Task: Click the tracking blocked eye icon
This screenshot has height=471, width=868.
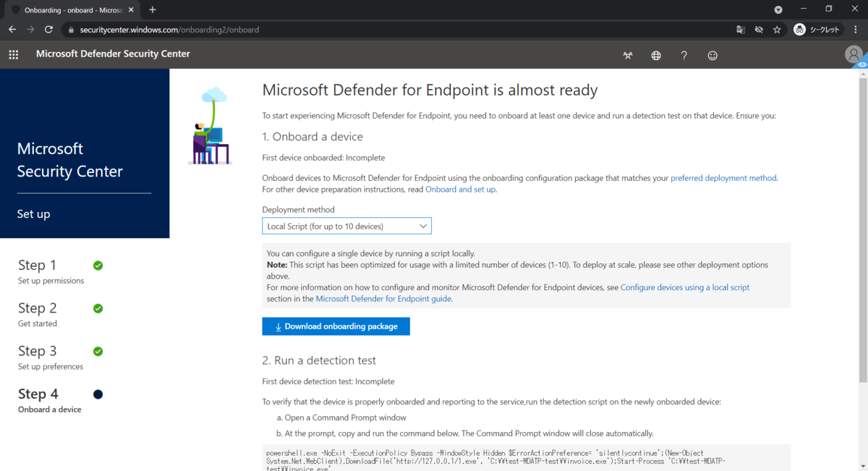Action: 759,30
